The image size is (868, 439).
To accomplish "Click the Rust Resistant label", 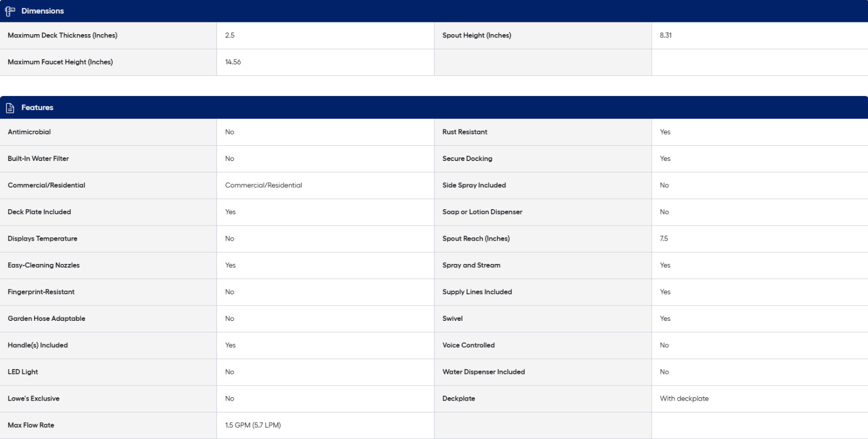I will click(x=465, y=132).
